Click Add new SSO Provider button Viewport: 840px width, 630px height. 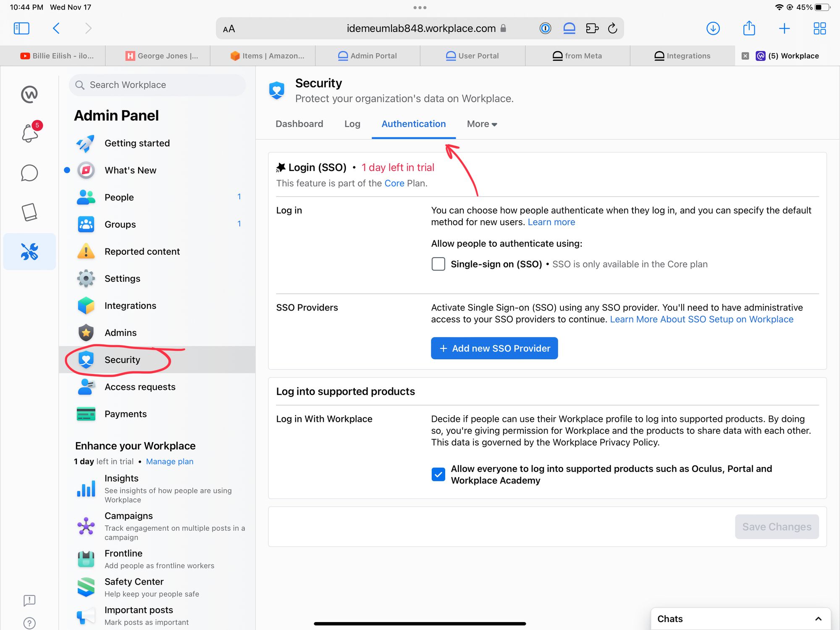pyautogui.click(x=494, y=348)
